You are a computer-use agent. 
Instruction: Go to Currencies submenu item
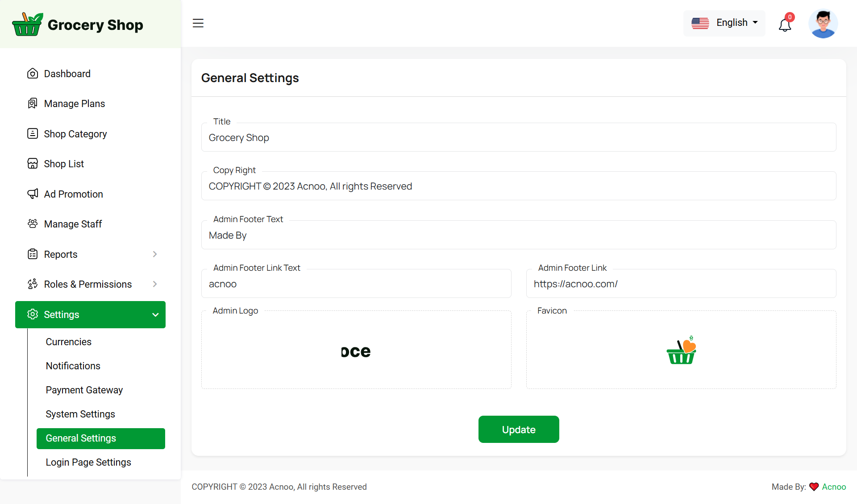click(68, 342)
